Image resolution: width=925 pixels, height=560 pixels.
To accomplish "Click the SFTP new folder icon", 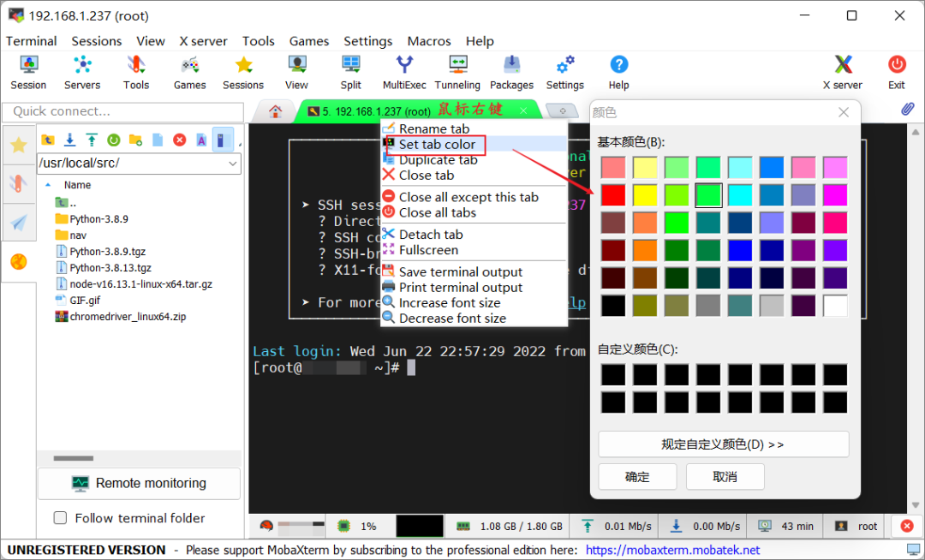I will click(135, 140).
